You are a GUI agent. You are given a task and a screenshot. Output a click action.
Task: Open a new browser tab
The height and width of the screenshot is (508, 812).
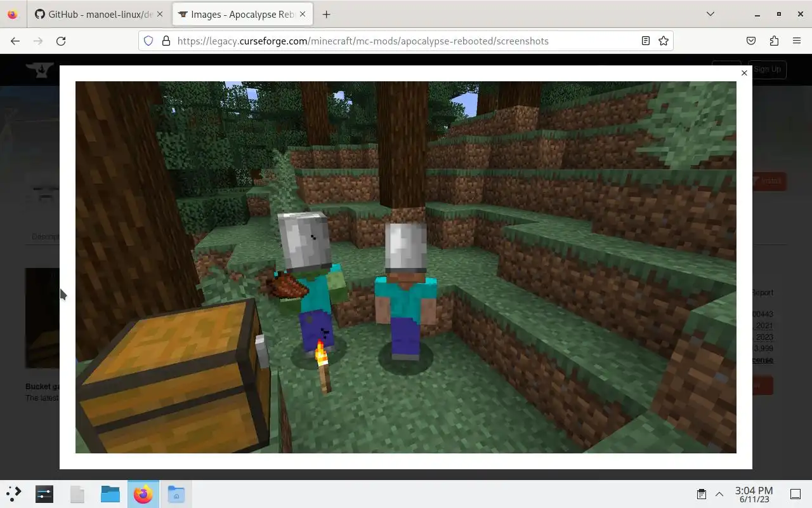click(326, 14)
